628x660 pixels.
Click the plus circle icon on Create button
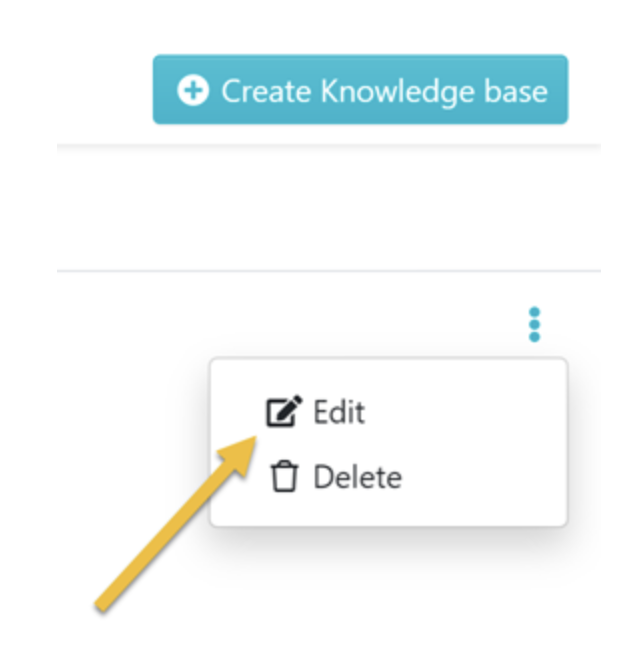[193, 90]
